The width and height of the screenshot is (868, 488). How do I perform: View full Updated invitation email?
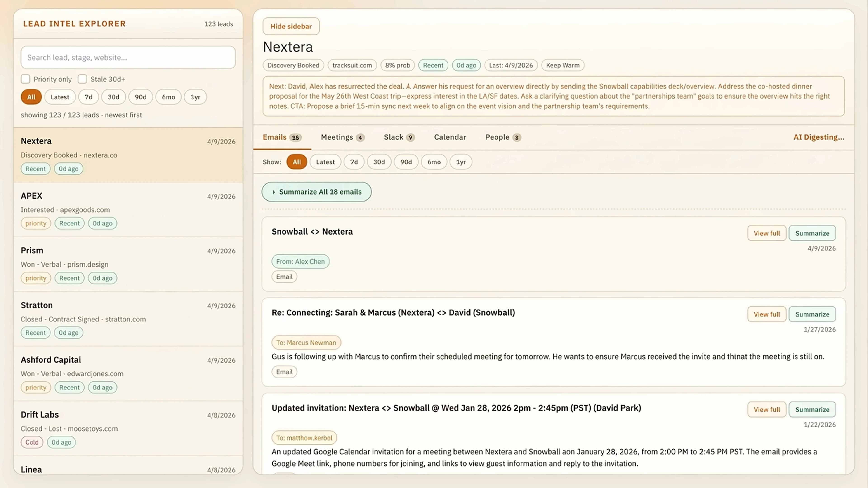tap(767, 410)
